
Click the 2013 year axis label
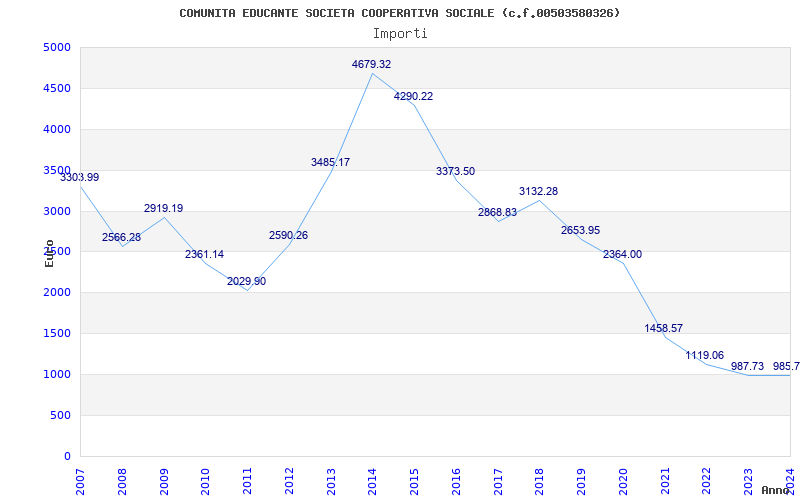[331, 481]
